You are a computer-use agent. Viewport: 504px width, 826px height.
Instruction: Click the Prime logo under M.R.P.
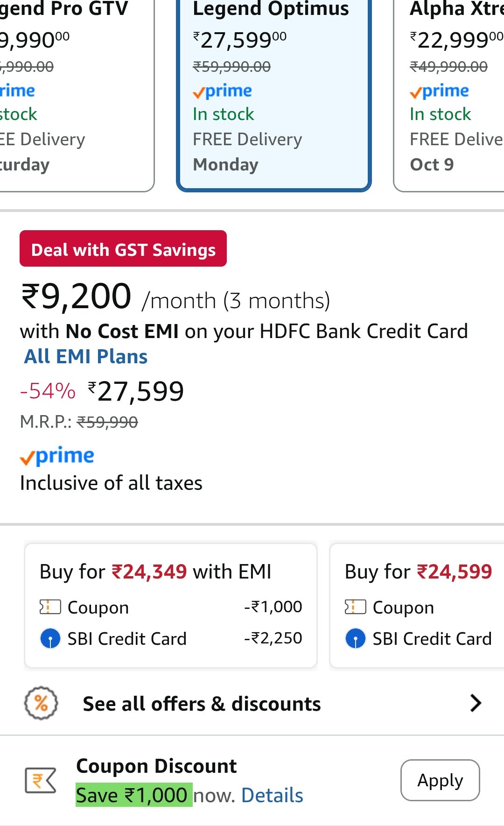(x=57, y=456)
